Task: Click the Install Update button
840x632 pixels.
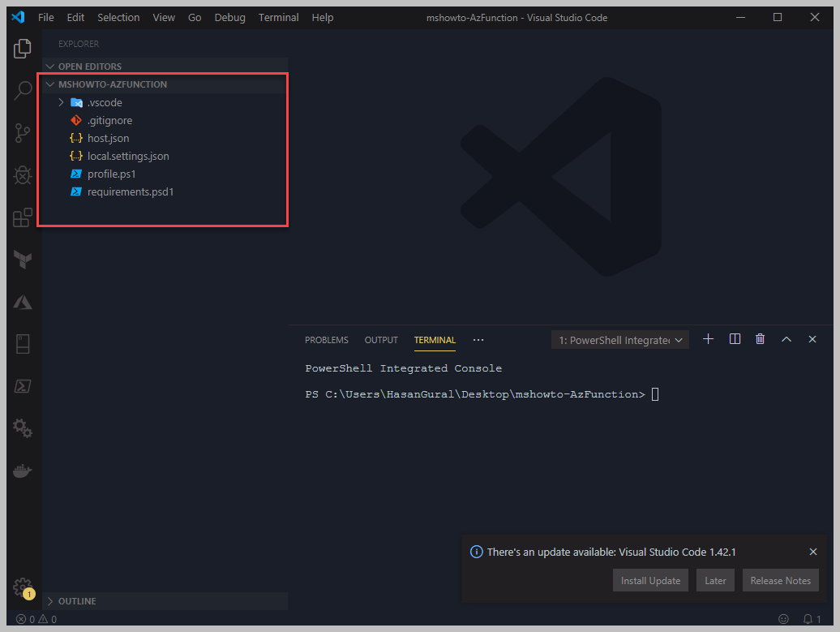Action: pos(650,580)
